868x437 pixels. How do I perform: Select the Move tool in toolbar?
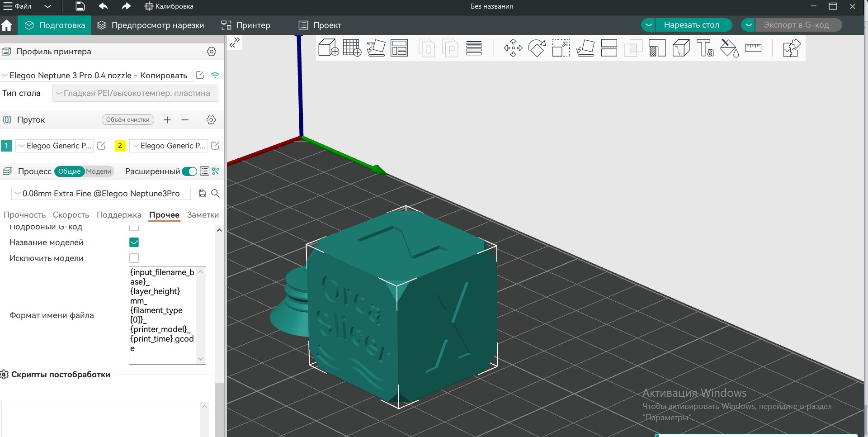(513, 47)
